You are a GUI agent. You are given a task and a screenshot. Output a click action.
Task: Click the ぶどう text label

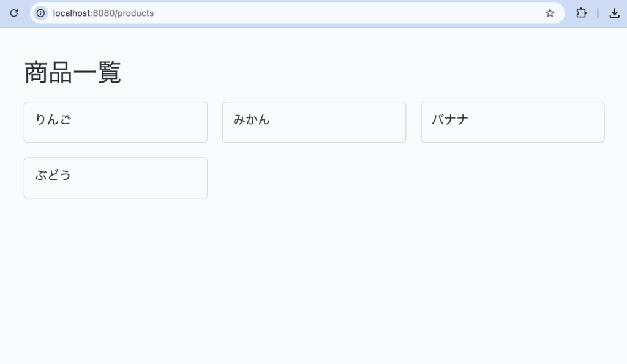[x=53, y=176]
